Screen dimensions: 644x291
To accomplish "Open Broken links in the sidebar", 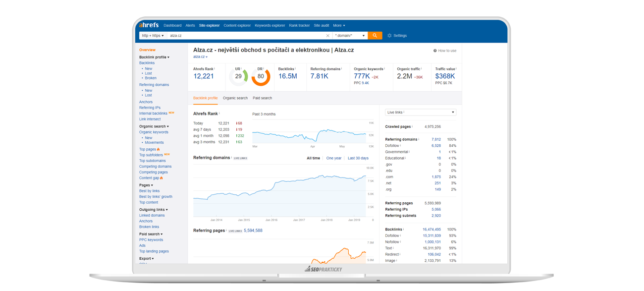I will click(149, 227).
